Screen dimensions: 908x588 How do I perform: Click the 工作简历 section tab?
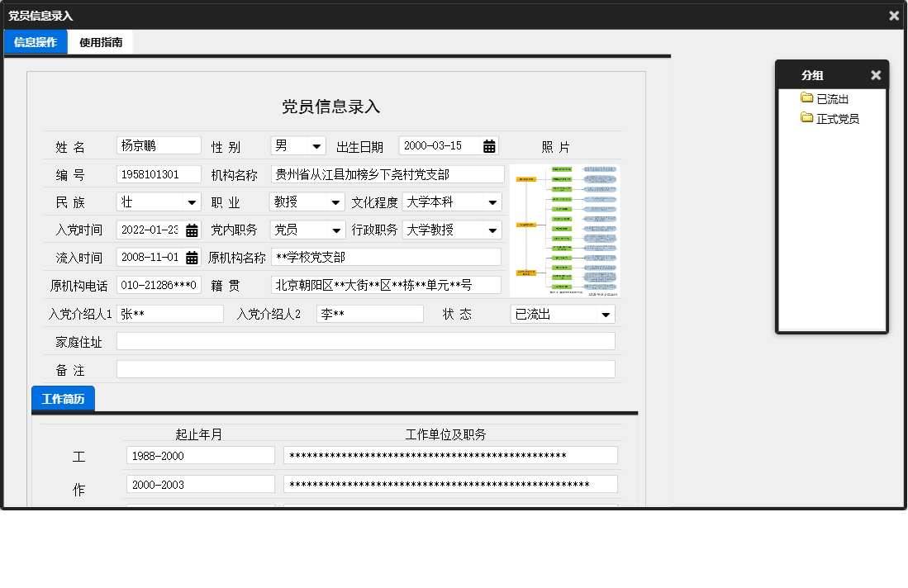click(63, 398)
